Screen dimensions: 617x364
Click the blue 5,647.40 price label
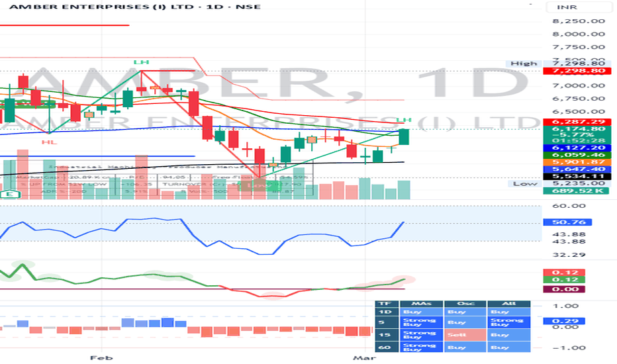pyautogui.click(x=577, y=169)
